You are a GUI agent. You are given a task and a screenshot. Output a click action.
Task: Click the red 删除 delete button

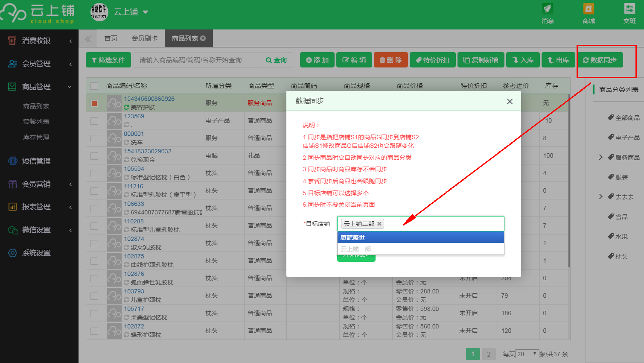[x=391, y=60]
